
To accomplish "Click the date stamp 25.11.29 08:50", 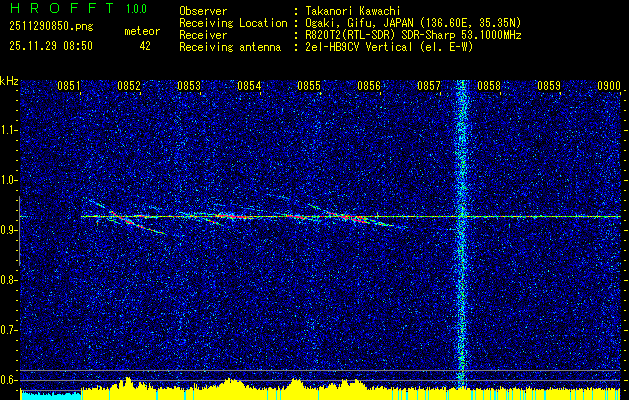I will click(x=51, y=46).
